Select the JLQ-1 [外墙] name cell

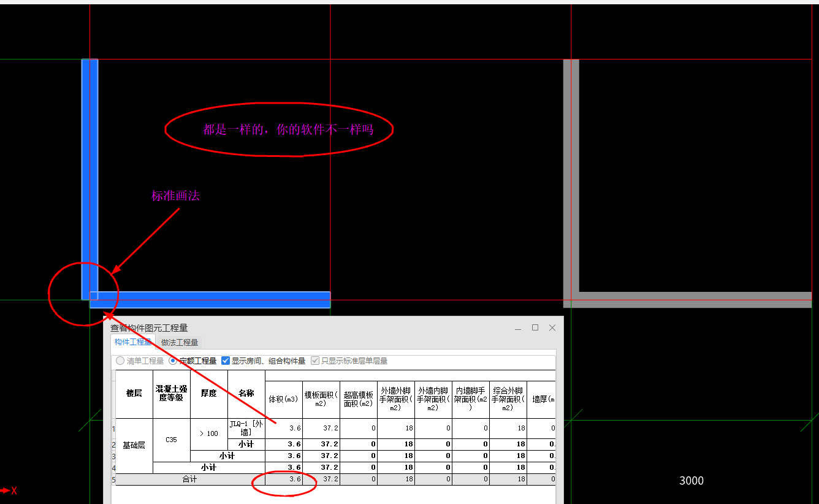click(246, 428)
